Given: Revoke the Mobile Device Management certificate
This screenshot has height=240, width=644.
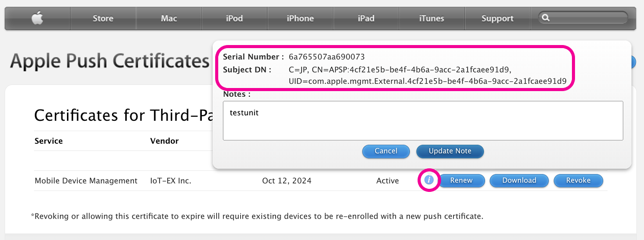Looking at the screenshot, I should coord(578,180).
